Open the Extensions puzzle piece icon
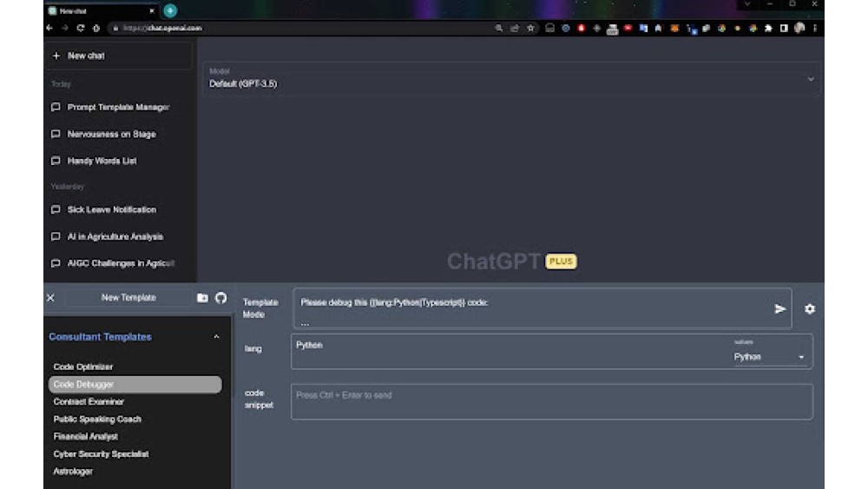868x489 pixels. click(x=768, y=29)
